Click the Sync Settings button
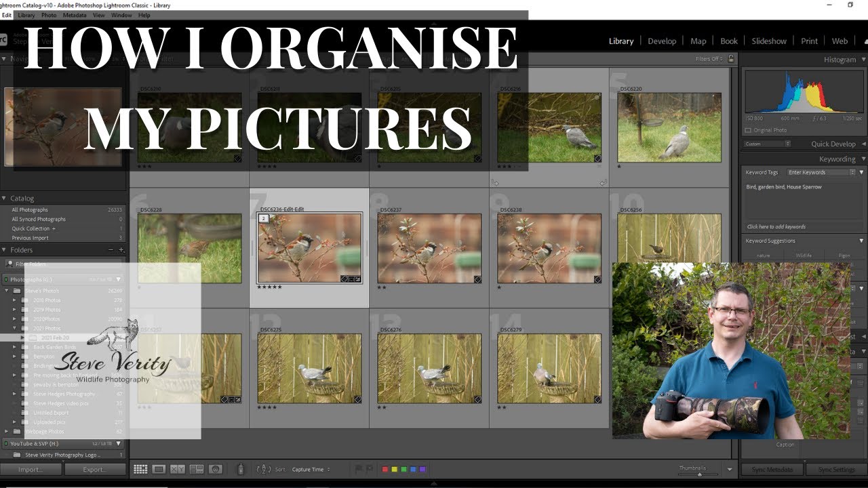This screenshot has height=488, width=868. pos(835,469)
